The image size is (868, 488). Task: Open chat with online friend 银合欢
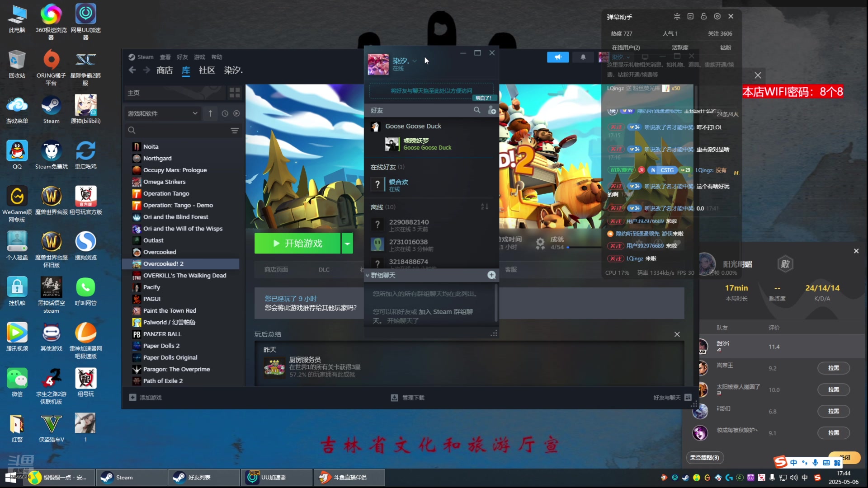431,185
